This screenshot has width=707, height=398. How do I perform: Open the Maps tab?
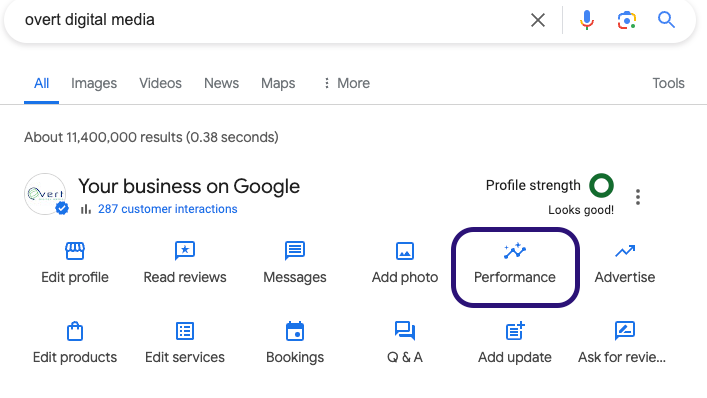(278, 83)
